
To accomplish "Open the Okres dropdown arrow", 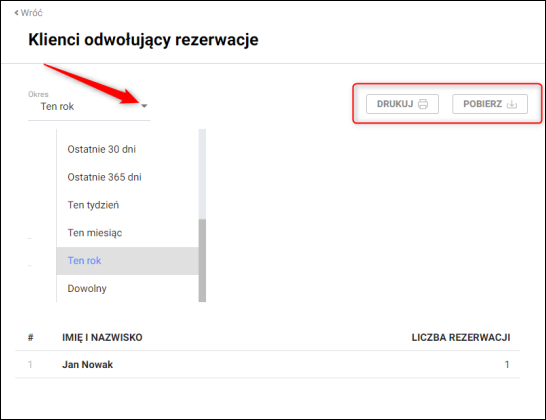I will click(x=144, y=106).
